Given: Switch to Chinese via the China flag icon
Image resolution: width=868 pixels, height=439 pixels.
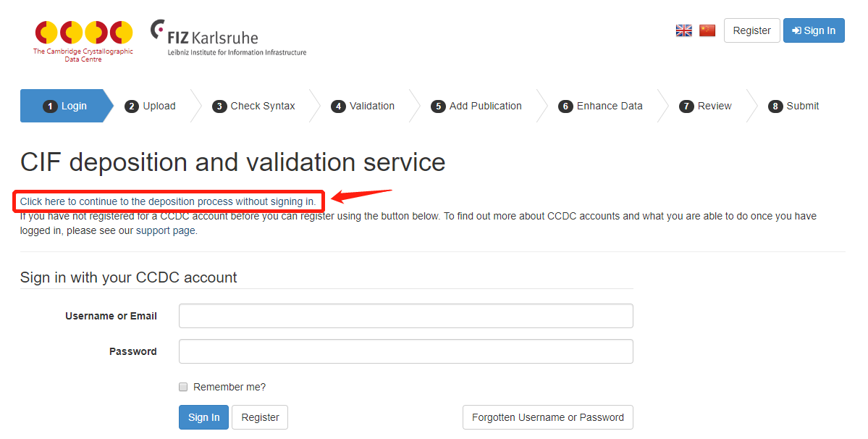Looking at the screenshot, I should point(707,30).
